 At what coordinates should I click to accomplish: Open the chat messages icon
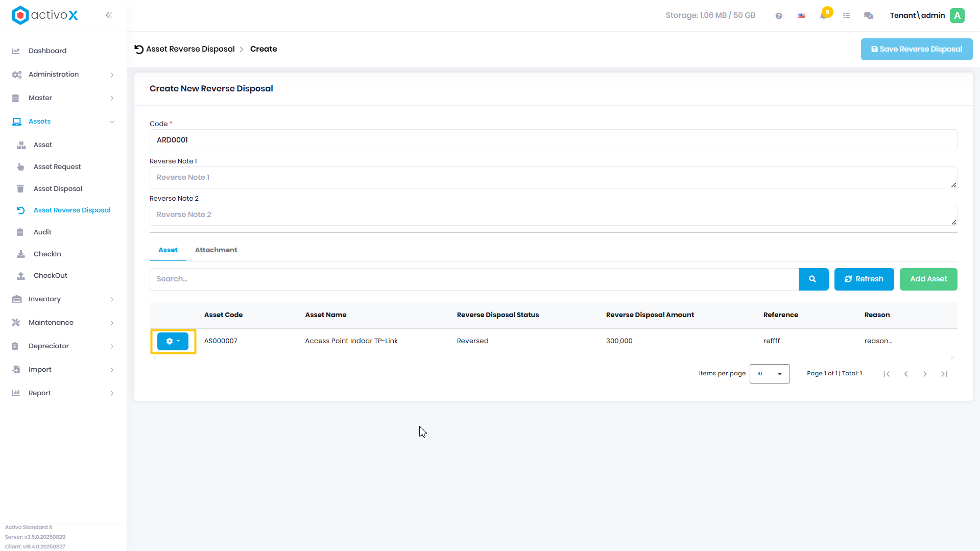click(868, 16)
